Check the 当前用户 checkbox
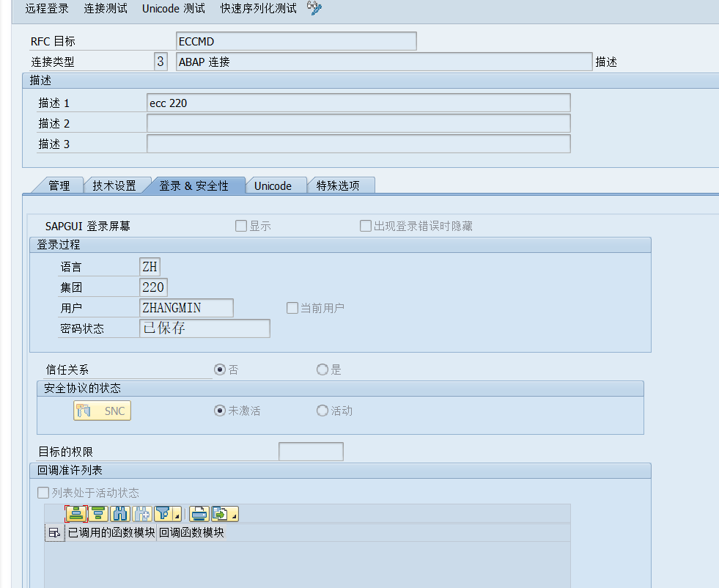Viewport: 719px width, 588px height. (292, 307)
